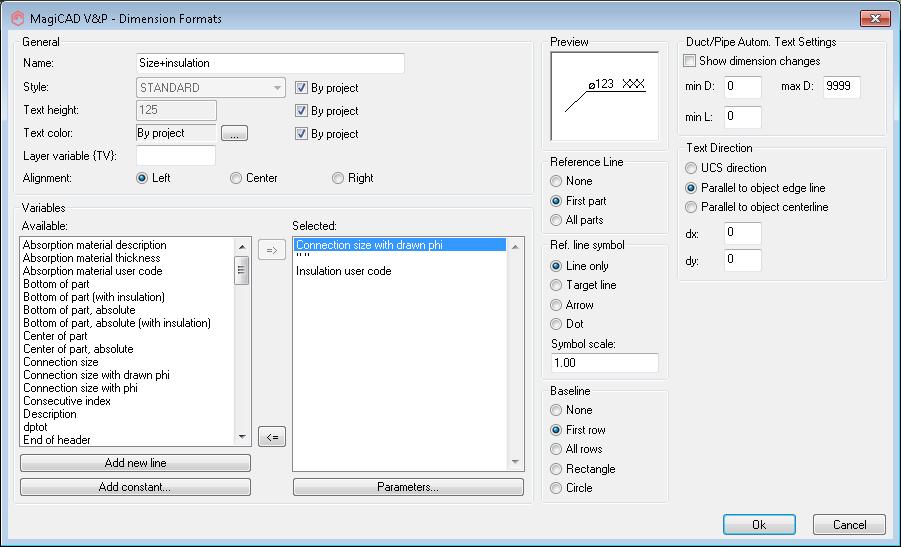
Task: Toggle Text color By project checkbox
Action: click(x=301, y=133)
